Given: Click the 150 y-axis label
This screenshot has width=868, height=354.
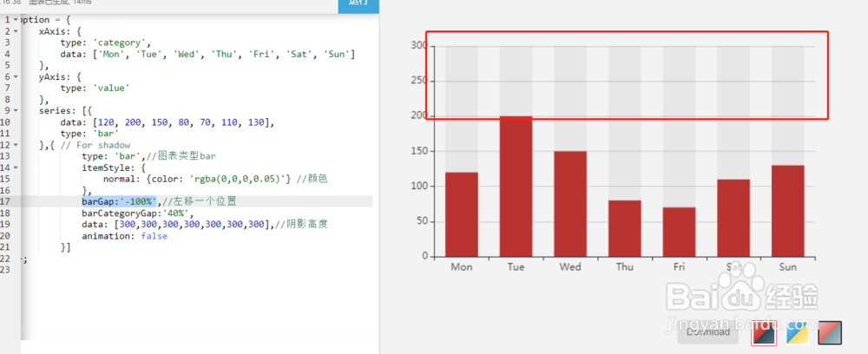Looking at the screenshot, I should (419, 151).
